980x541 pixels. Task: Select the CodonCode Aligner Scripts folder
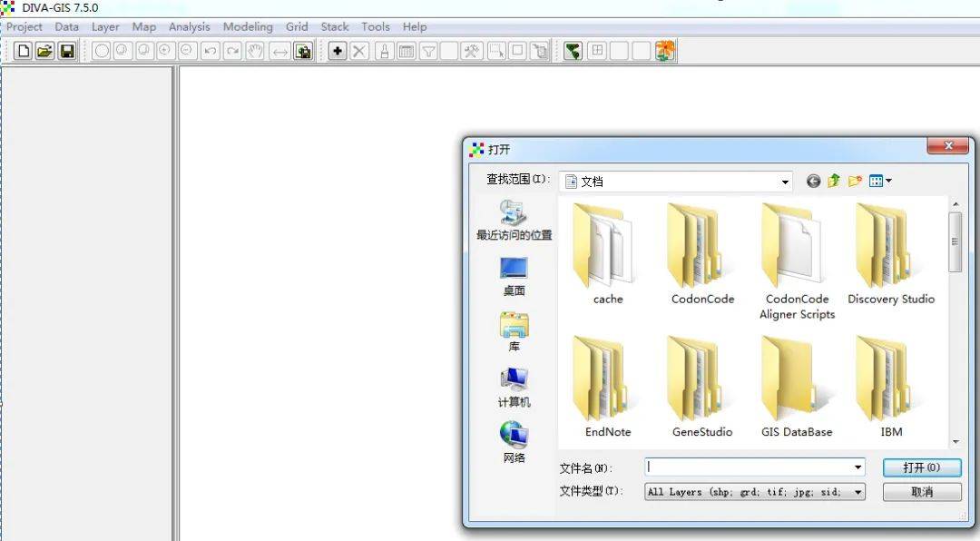pos(797,262)
